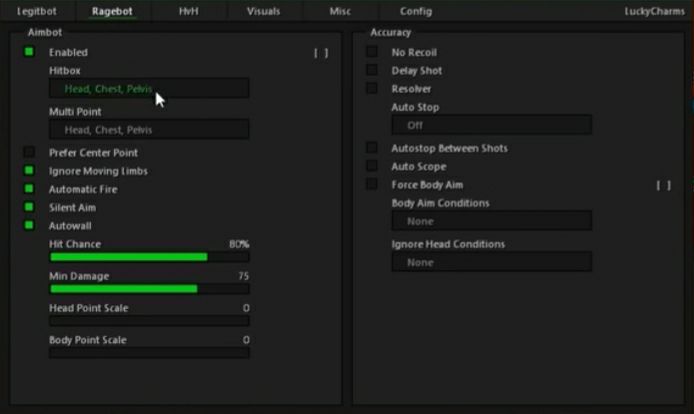Toggle the Force Body Aim checkbox
This screenshot has height=414, width=694.
pos(372,184)
